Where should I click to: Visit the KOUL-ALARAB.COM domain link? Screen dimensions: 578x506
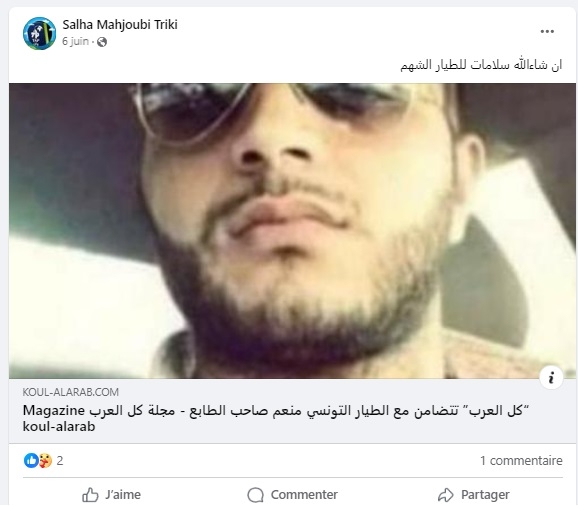pyautogui.click(x=71, y=392)
